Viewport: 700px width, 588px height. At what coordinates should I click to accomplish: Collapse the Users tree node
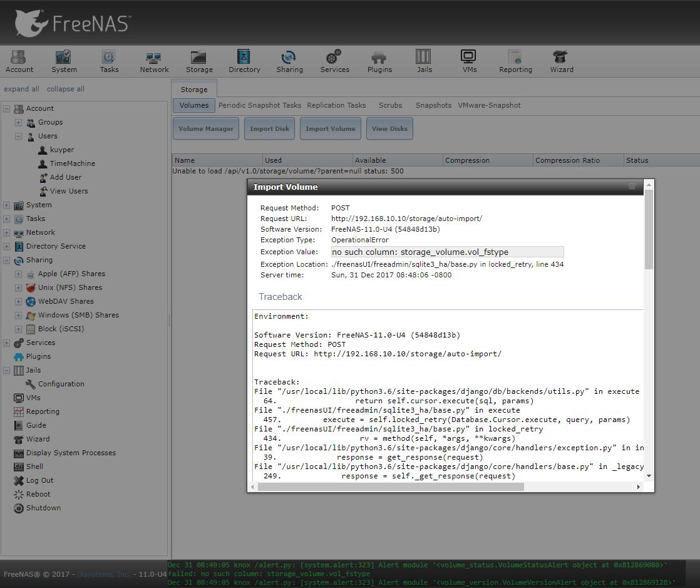pyautogui.click(x=18, y=136)
